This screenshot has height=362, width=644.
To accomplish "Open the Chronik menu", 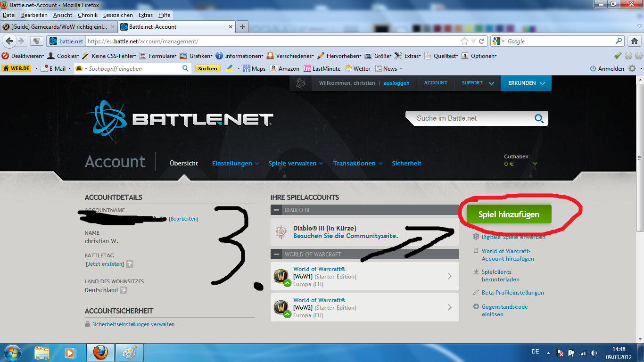I will coord(88,15).
